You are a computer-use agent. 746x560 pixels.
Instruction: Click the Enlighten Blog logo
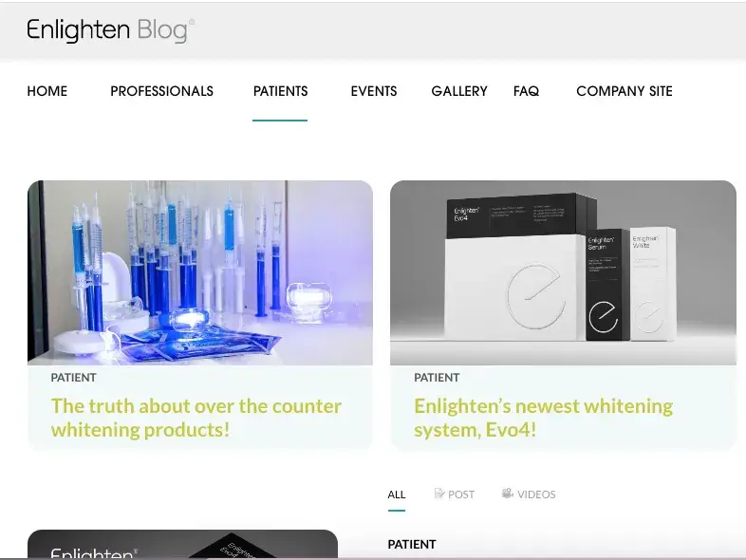coord(110,30)
